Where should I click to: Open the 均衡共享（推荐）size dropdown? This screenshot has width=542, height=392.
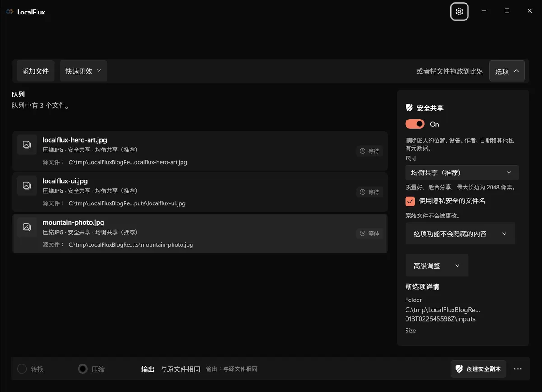coord(462,173)
